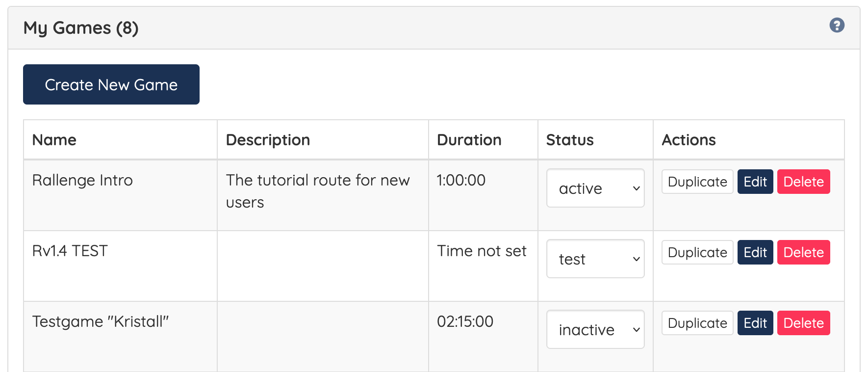Duplicate the Rallenge Intro game
868x372 pixels.
(697, 182)
